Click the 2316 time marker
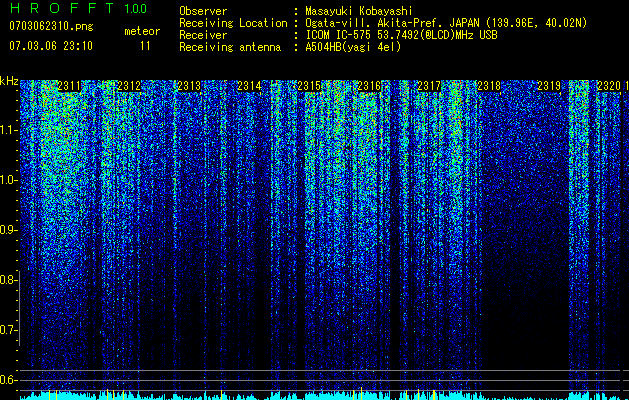The width and height of the screenshot is (629, 400). [x=369, y=86]
